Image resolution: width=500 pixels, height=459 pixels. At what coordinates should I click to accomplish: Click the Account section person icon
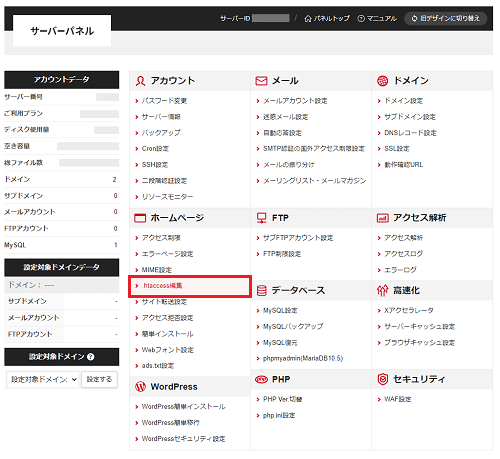tap(140, 81)
